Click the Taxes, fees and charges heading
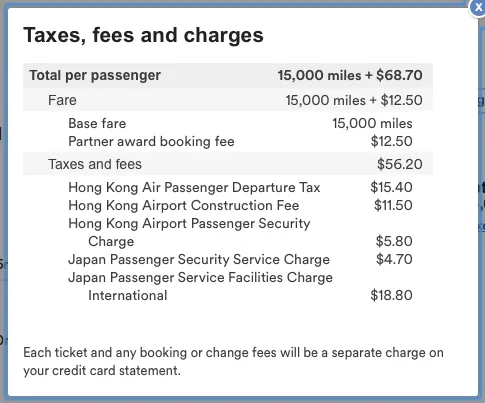Image resolution: width=485 pixels, height=403 pixels. coord(143,35)
